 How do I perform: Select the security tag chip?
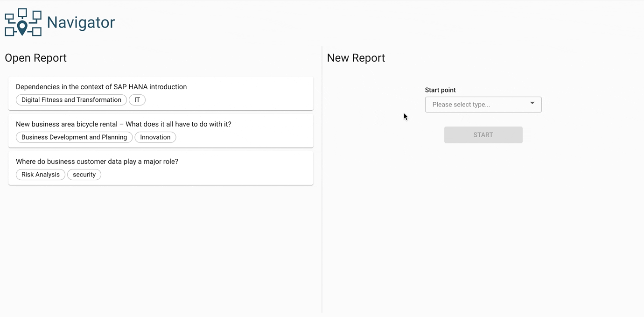click(84, 175)
